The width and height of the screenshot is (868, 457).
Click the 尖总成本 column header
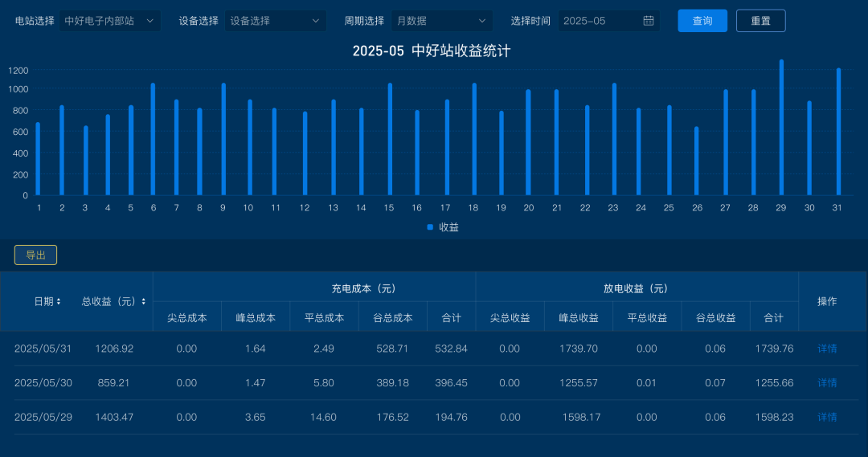pos(187,318)
